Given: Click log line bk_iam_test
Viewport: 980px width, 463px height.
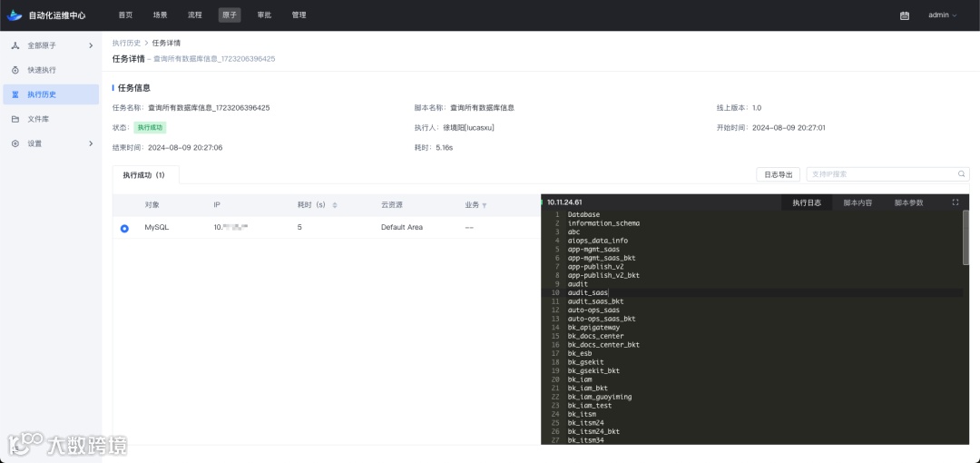Looking at the screenshot, I should 590,406.
